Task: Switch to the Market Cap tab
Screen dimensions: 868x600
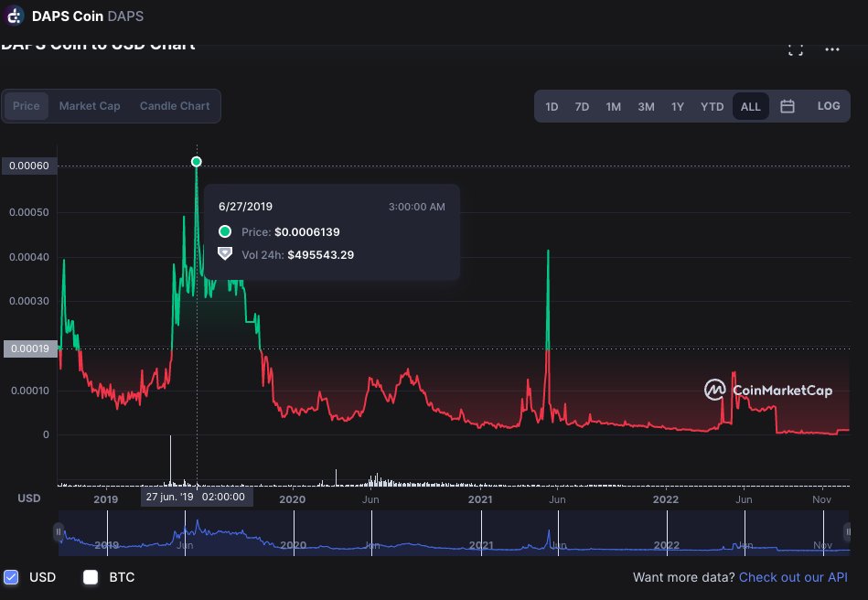Action: click(x=89, y=106)
